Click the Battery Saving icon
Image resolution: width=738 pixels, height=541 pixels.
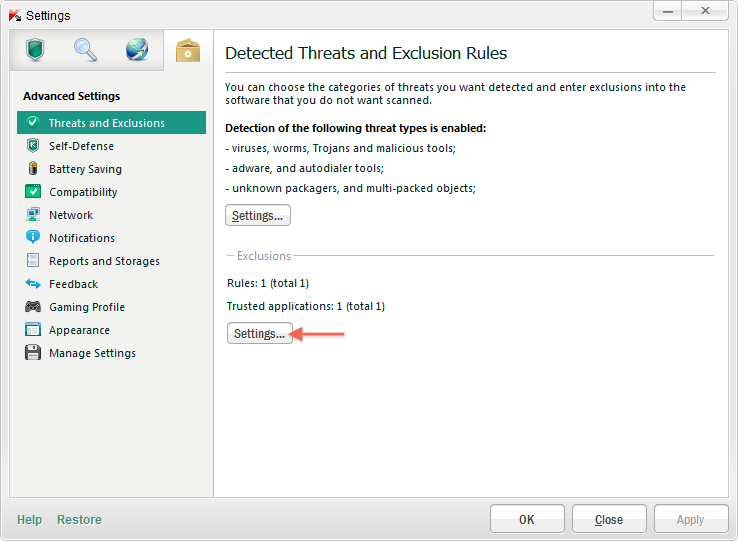tap(33, 169)
